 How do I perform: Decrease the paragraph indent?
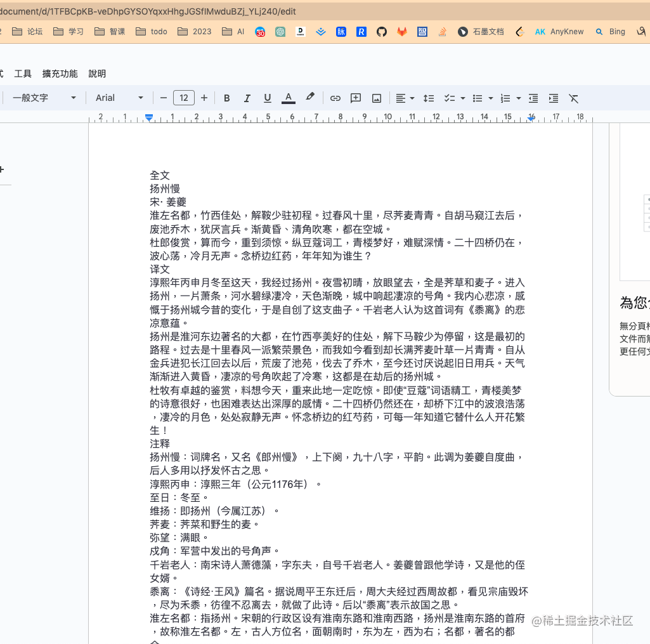pyautogui.click(x=533, y=98)
